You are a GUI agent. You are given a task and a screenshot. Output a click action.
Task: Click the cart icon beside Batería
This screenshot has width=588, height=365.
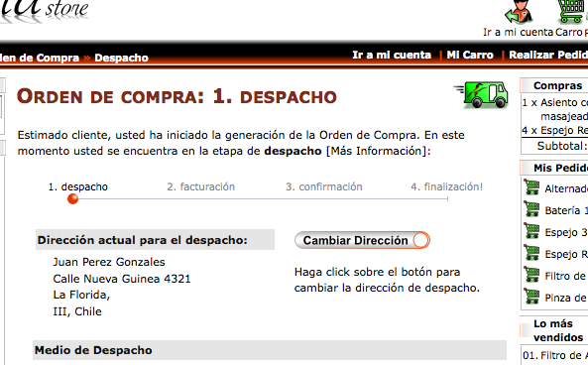[531, 209]
